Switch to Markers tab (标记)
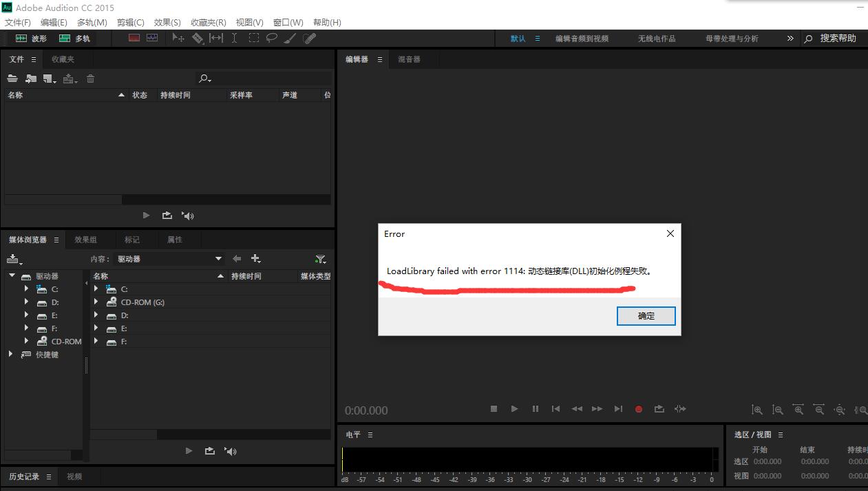 tap(131, 240)
